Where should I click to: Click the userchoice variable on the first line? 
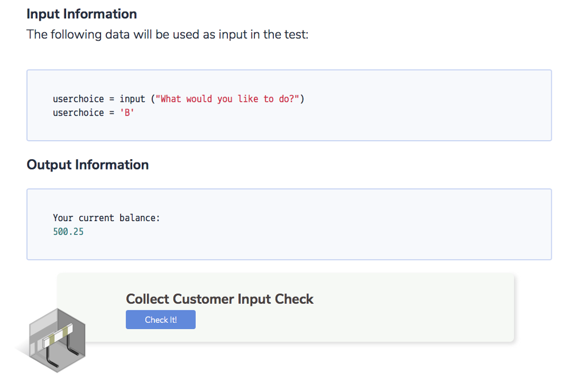coord(78,98)
